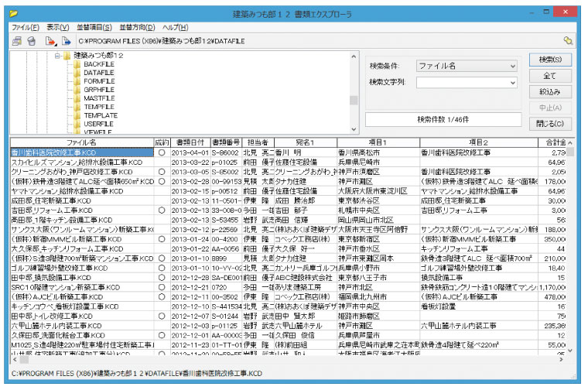Open the 並替方向(D) menu
588x390 pixels.
pos(137,27)
